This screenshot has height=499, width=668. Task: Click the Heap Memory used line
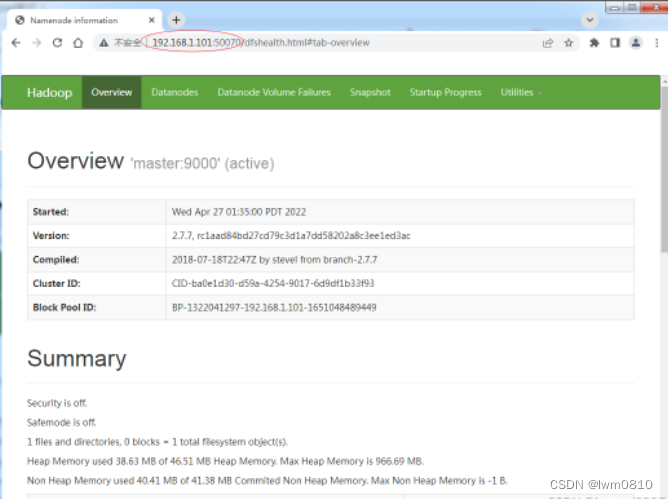[x=225, y=461]
